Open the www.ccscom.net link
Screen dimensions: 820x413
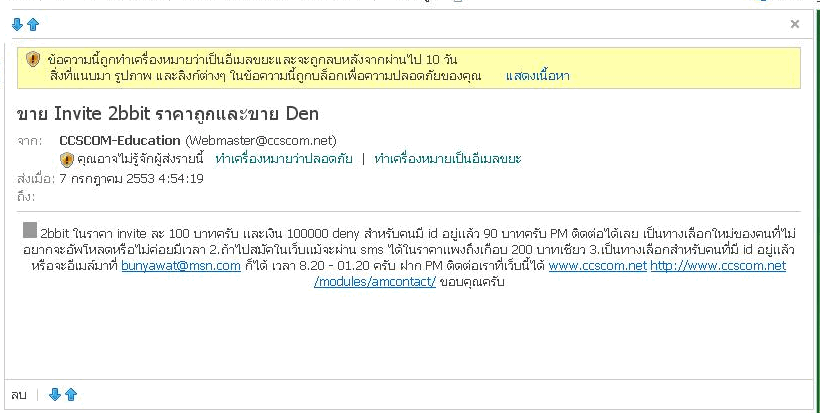tap(598, 266)
